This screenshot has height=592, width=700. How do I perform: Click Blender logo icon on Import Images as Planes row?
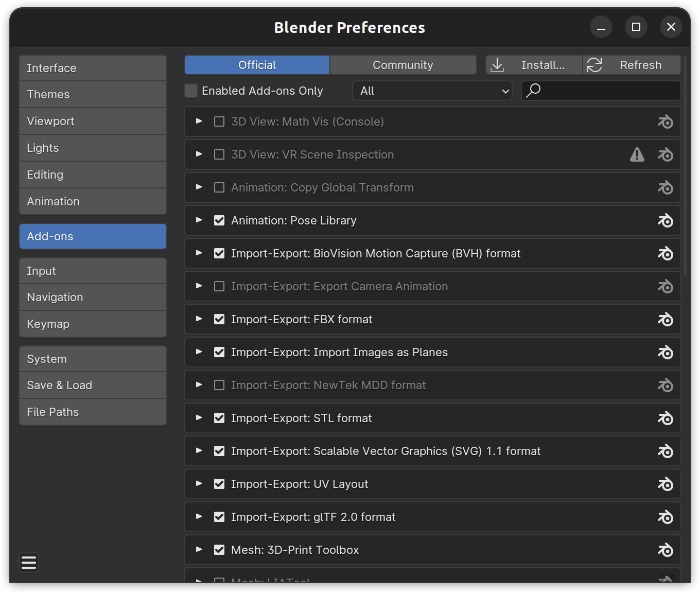click(665, 353)
